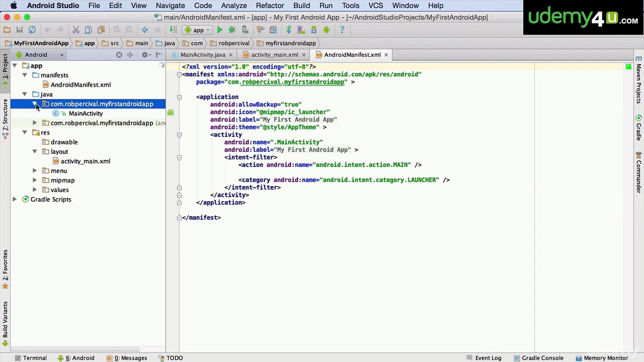Click the Synchronize toolbar icon
This screenshot has height=362, width=644.
32,30
